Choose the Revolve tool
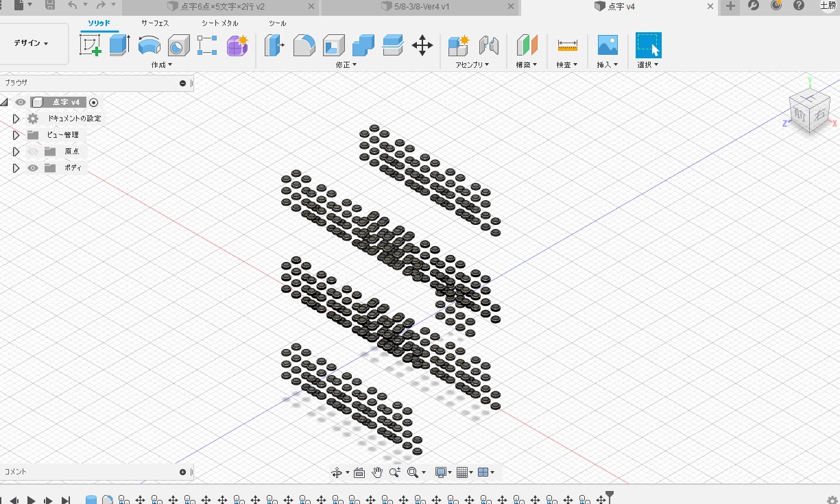 149,46
